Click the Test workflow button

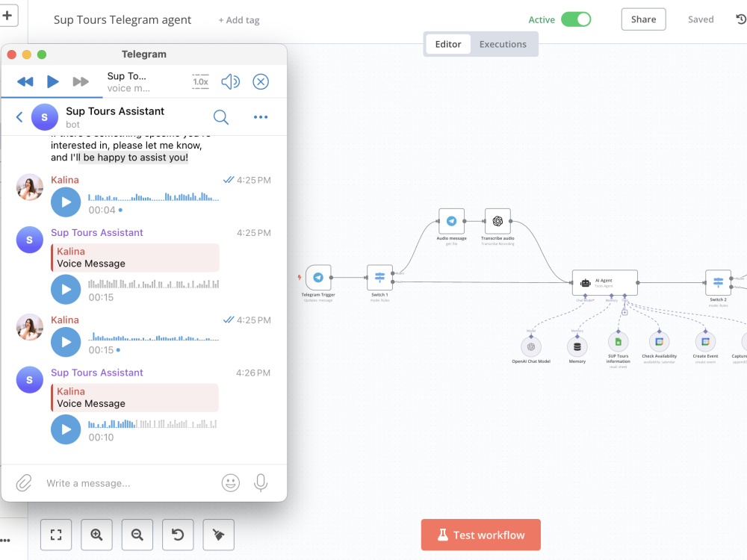pyautogui.click(x=480, y=535)
